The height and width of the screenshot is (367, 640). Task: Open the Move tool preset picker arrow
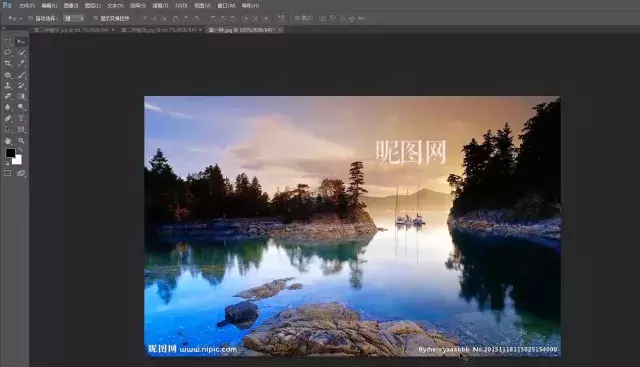[21, 18]
